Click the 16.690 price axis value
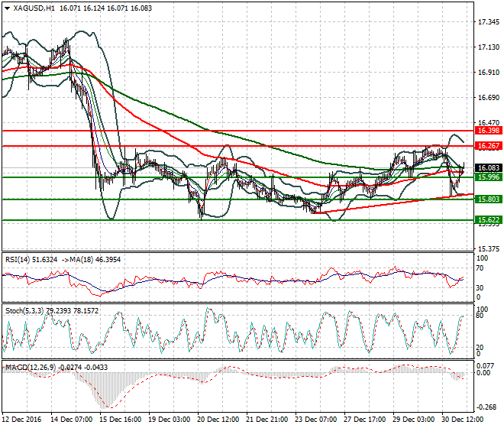504x428 pixels. point(489,98)
